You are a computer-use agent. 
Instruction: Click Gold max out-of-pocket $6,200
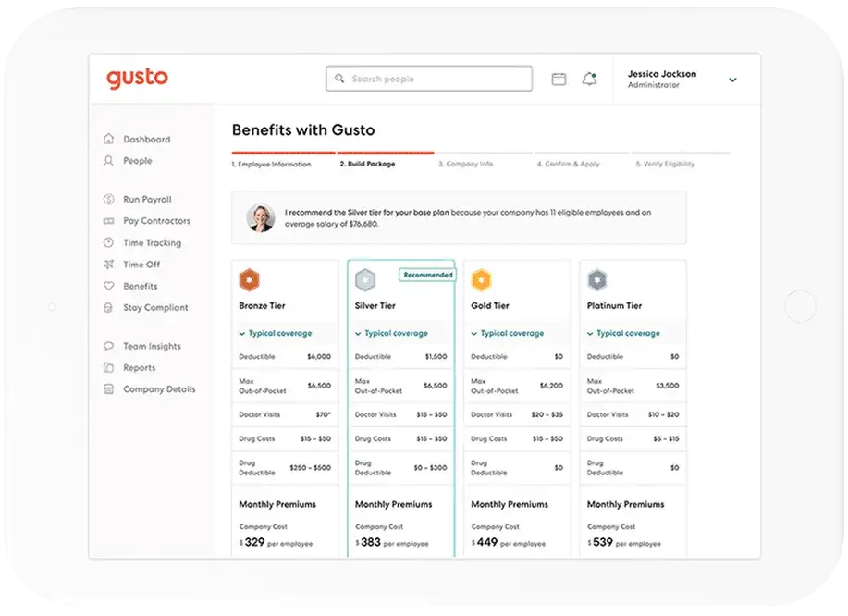tap(551, 386)
